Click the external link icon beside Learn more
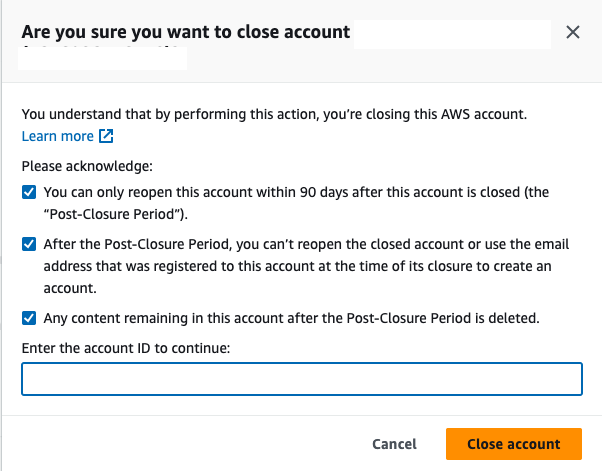Screen dimensions: 602x471 (x=106, y=136)
